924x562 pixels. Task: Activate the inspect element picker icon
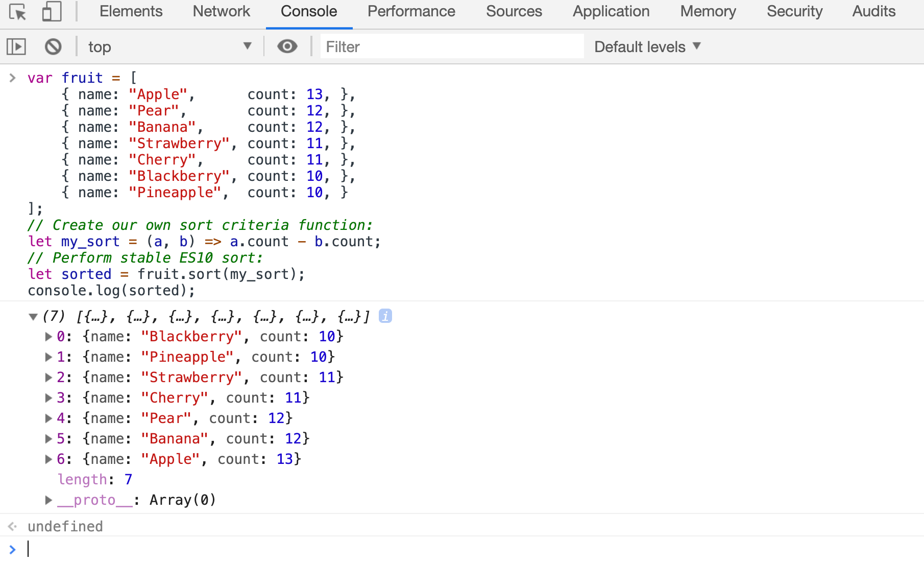(x=18, y=12)
